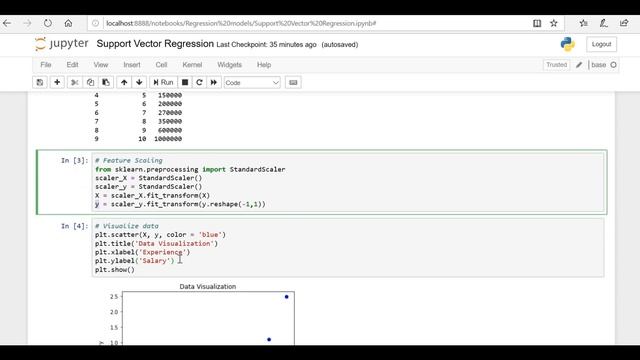Restart kernel and run all cells icon
Image resolution: width=640 pixels, height=360 pixels.
213,82
